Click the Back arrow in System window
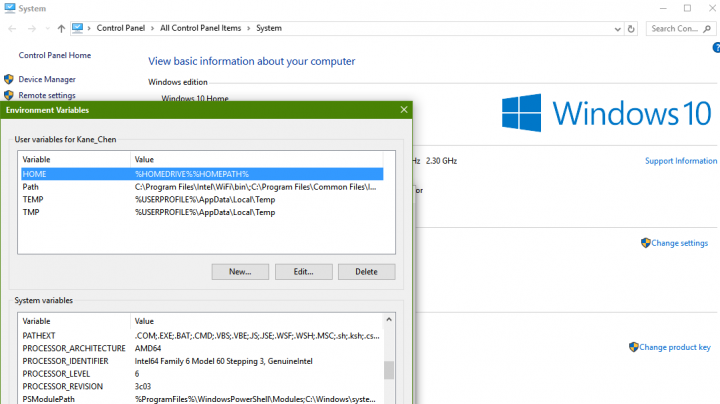The height and width of the screenshot is (404, 720). [x=12, y=28]
